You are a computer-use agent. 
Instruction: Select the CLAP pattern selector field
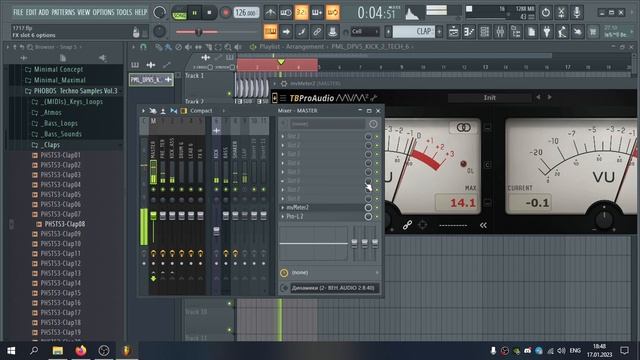(x=413, y=31)
